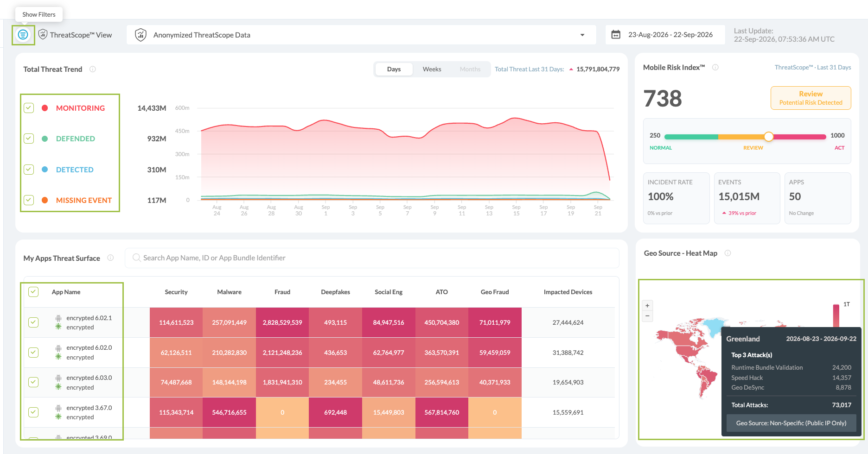Click the INCIDENT RATE 100% card

pos(677,198)
